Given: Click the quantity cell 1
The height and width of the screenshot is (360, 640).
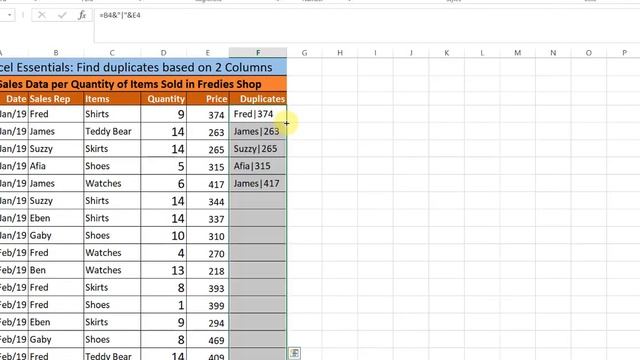Looking at the screenshot, I should (x=164, y=305).
